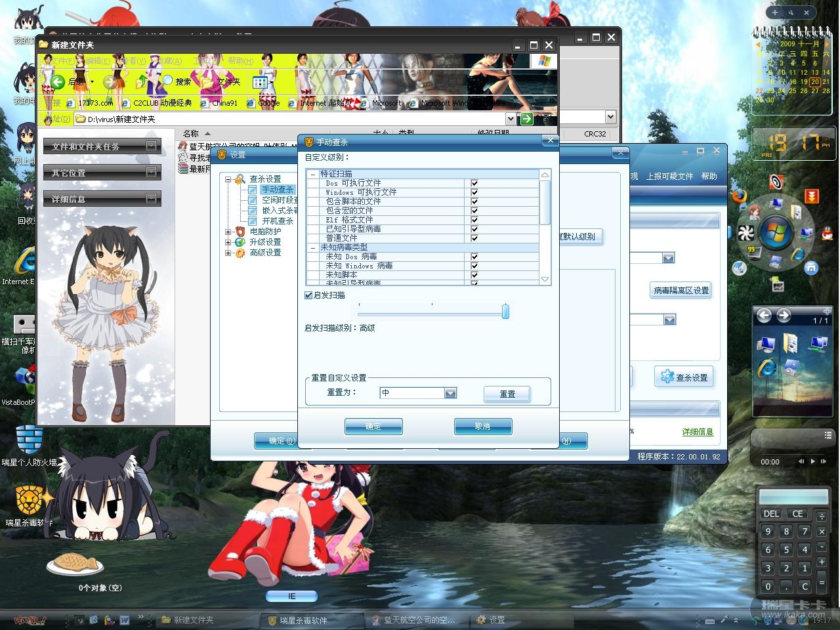The width and height of the screenshot is (840, 630).
Task: Uncheck the Dos 可执行文件 checkbox
Action: click(x=474, y=184)
